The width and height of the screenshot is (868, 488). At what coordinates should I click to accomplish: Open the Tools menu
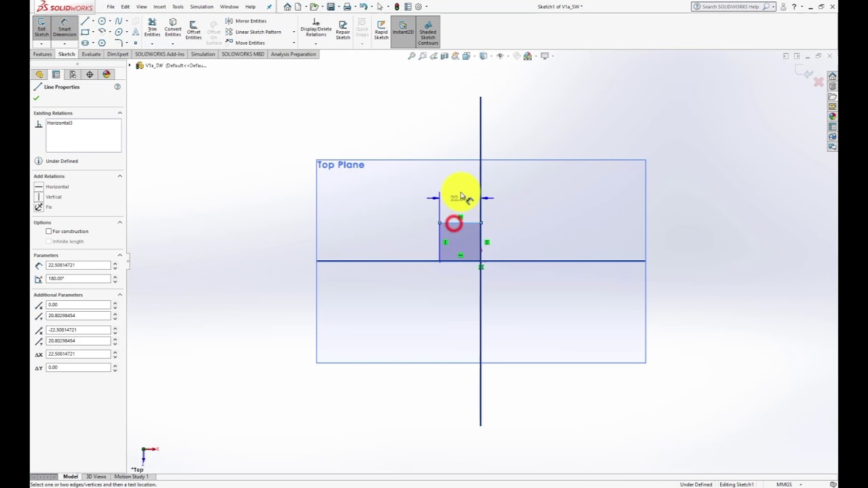(178, 7)
